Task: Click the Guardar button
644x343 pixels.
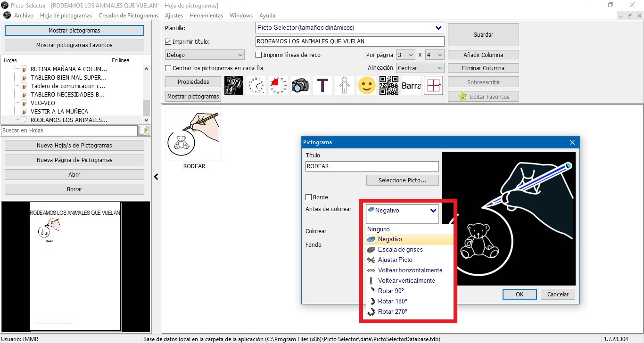Action: click(x=483, y=34)
